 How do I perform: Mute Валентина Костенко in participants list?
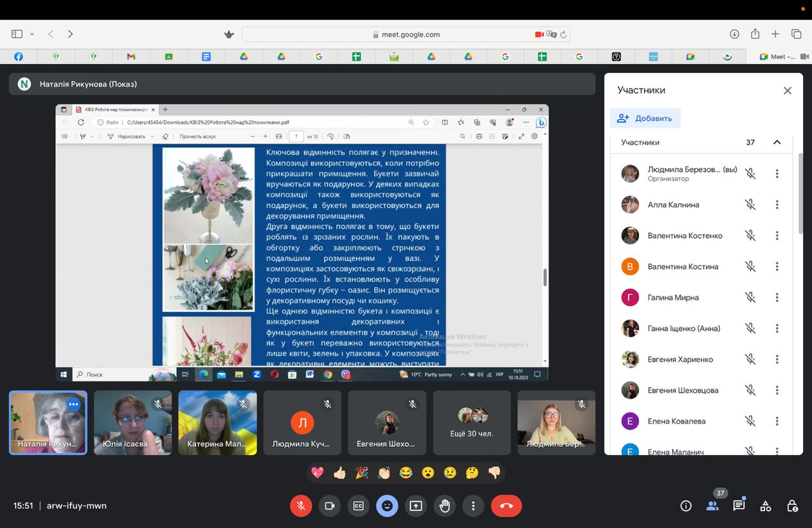[x=750, y=235]
